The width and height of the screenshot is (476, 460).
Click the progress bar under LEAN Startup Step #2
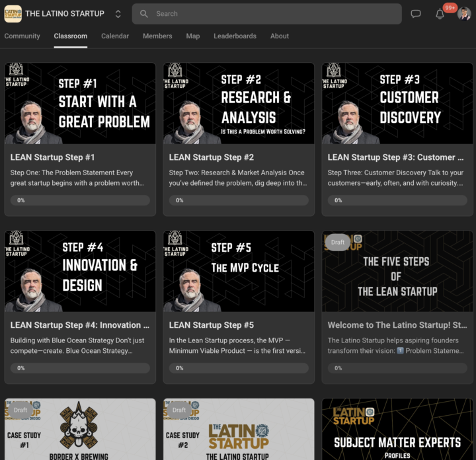(x=239, y=200)
